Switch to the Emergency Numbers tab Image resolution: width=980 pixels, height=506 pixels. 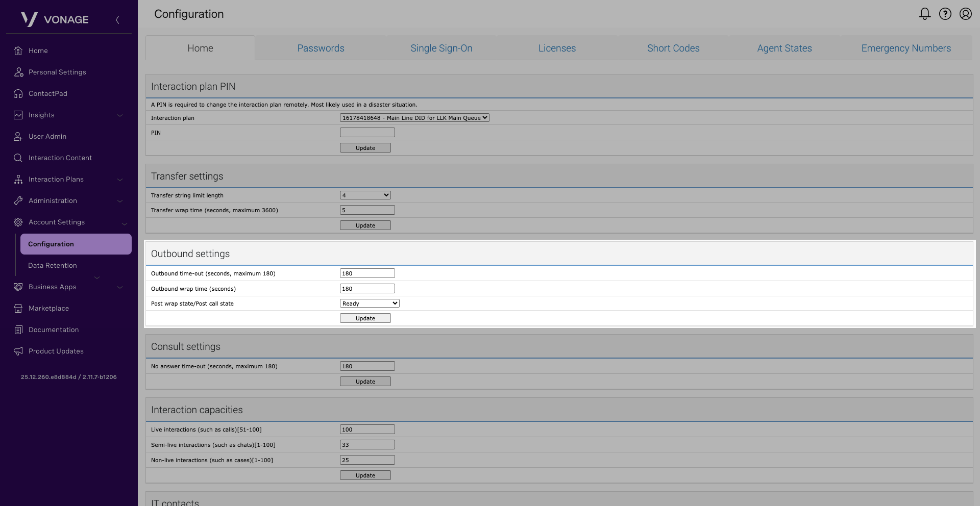click(x=905, y=48)
